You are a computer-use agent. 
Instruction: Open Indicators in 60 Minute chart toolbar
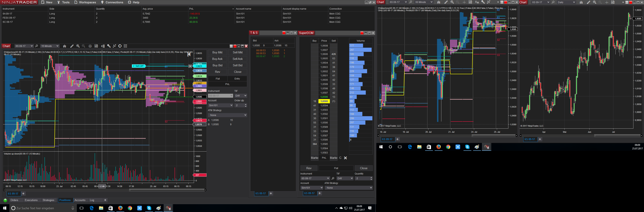click(x=483, y=2)
